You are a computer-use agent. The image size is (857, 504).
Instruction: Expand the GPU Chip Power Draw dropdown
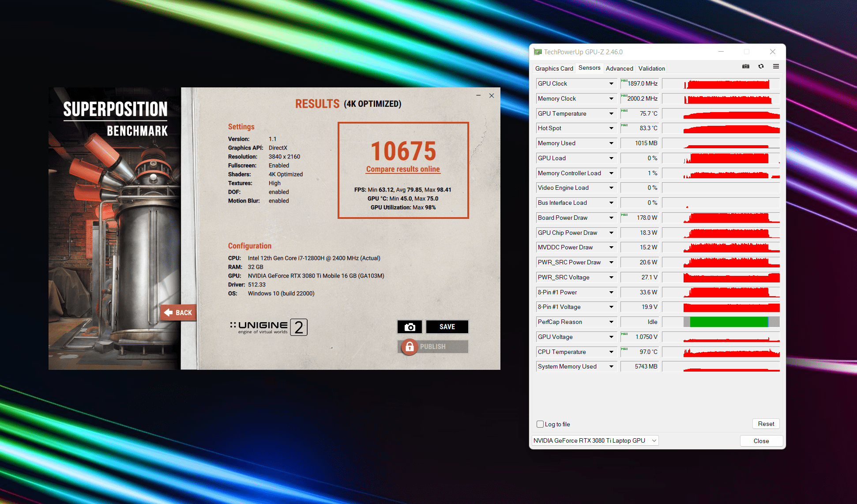(x=611, y=233)
